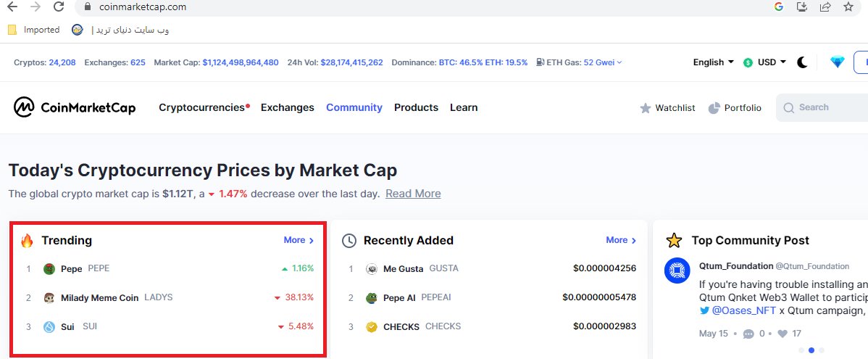
Task: Click the Sui droplet coin icon
Action: tap(49, 327)
